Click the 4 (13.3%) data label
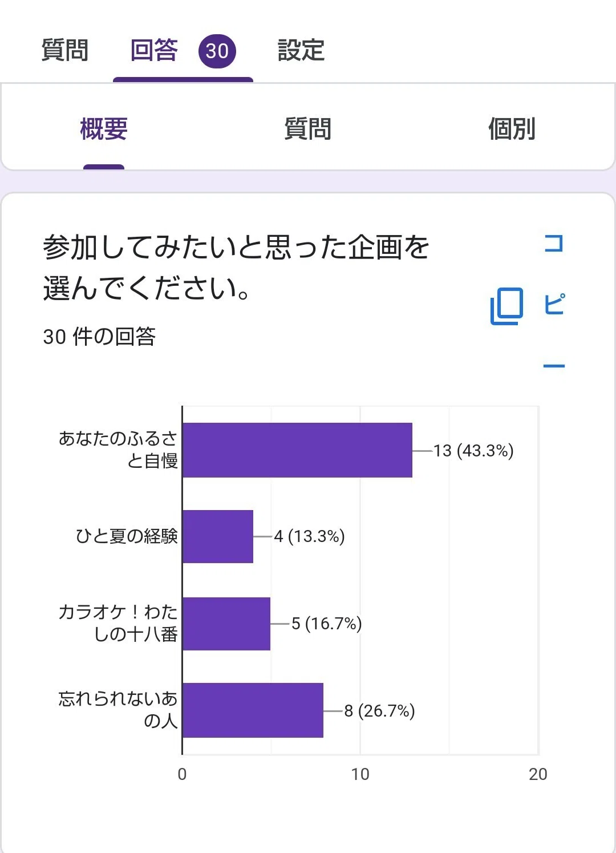Viewport: 616px width, 853px height. pos(309,536)
